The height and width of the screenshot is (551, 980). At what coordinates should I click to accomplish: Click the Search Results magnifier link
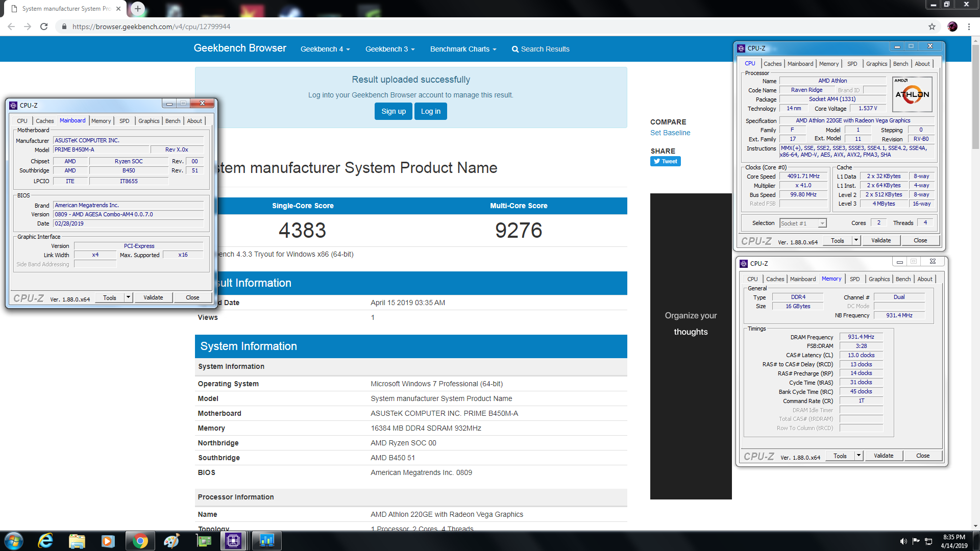pos(541,49)
